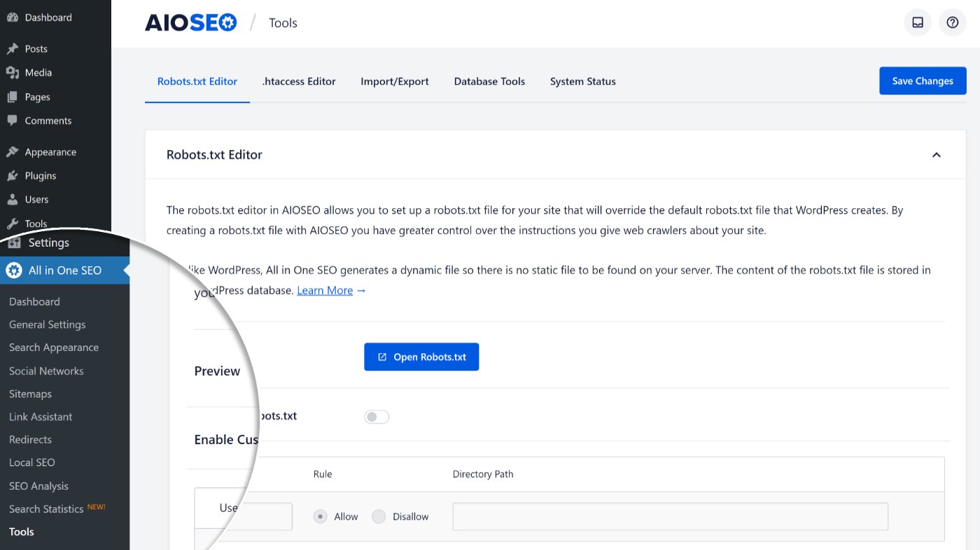Open the Database Tools tab
Image resolution: width=980 pixels, height=550 pixels.
coord(489,81)
